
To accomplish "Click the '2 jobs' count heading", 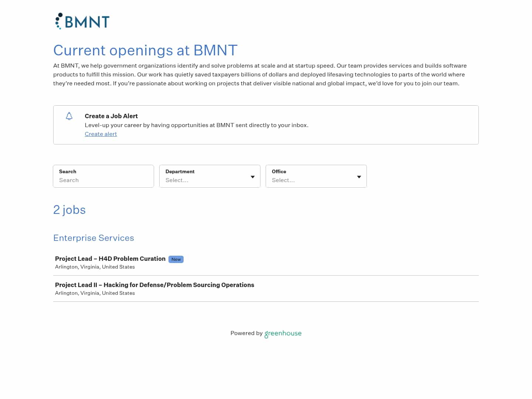I will (69, 210).
